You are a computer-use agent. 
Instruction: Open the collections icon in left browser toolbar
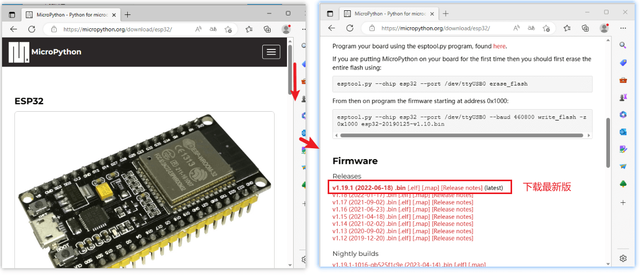[x=267, y=29]
